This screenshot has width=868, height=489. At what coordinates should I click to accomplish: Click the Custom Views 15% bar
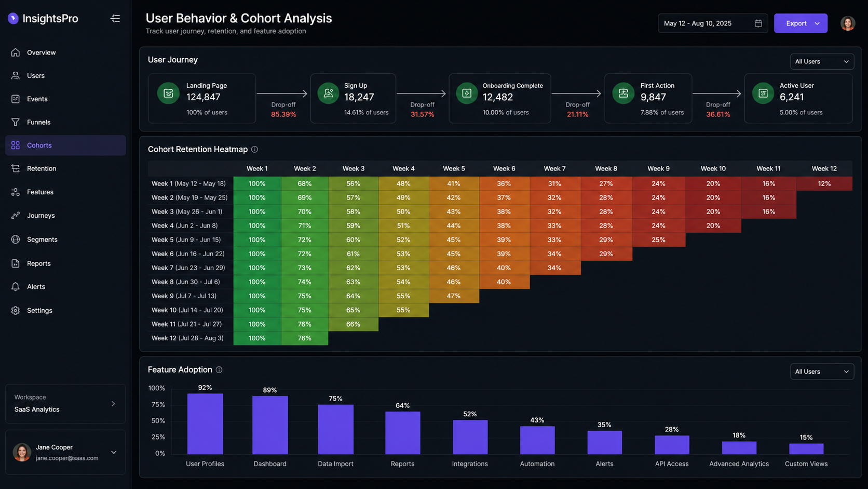coord(806,449)
